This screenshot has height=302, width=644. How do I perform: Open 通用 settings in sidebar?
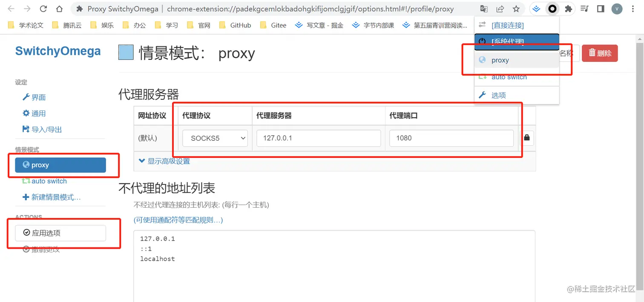click(34, 113)
